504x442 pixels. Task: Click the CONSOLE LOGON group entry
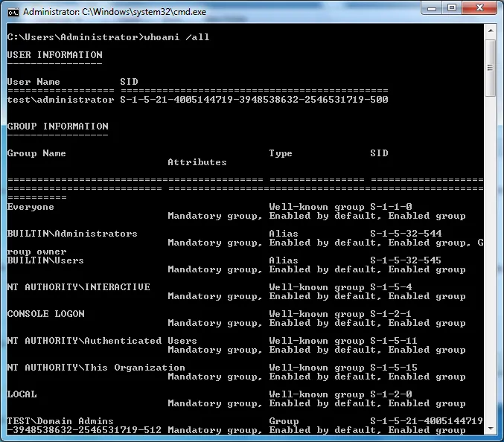click(46, 314)
